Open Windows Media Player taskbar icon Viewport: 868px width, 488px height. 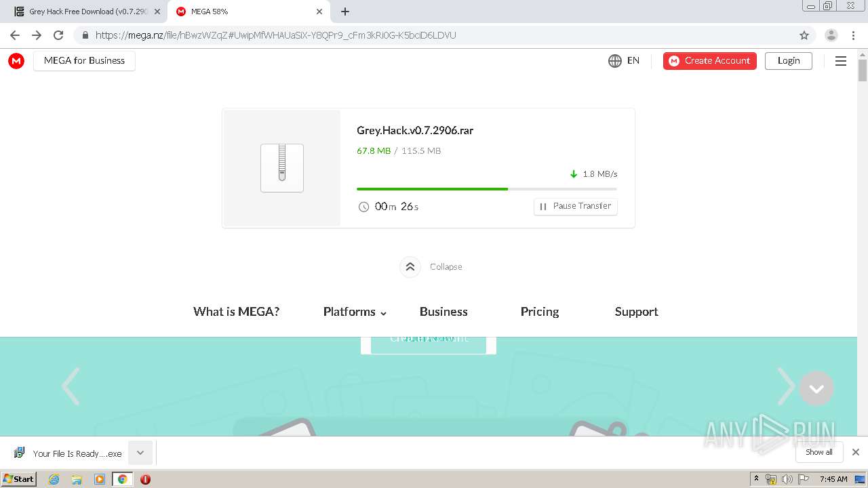100,479
